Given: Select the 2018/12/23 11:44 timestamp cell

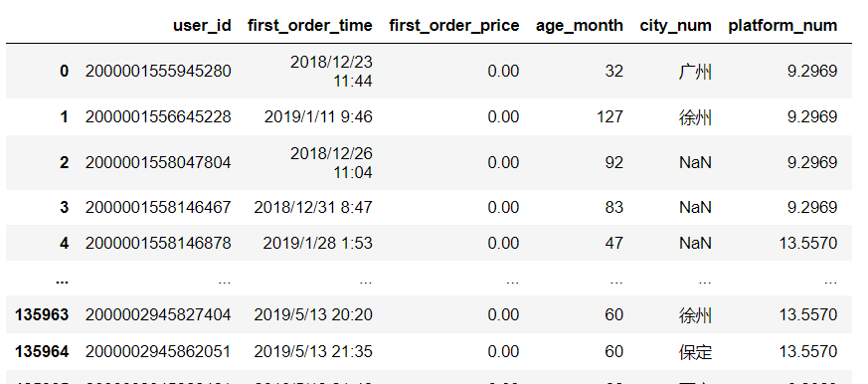Looking at the screenshot, I should click(331, 72).
